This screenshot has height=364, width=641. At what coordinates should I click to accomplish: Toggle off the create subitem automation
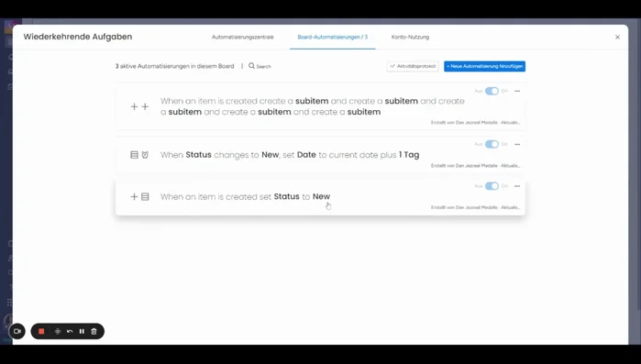point(492,91)
